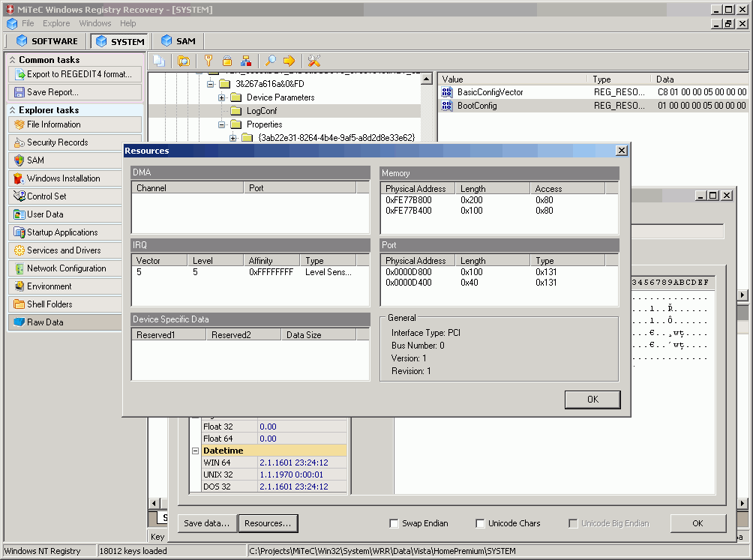
Task: Click the key toolbar icon
Action: [x=208, y=61]
